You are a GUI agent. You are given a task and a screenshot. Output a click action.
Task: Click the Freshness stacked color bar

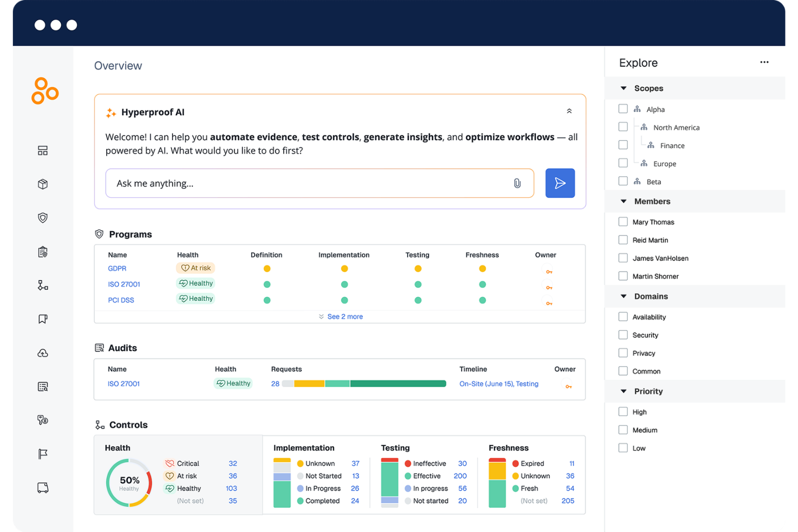tap(497, 483)
